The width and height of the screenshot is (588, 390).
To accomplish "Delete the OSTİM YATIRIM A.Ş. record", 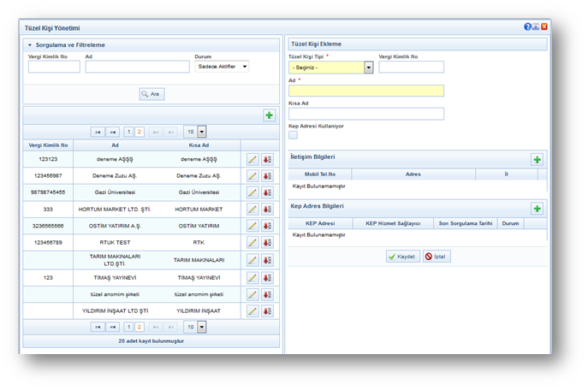I will click(267, 226).
